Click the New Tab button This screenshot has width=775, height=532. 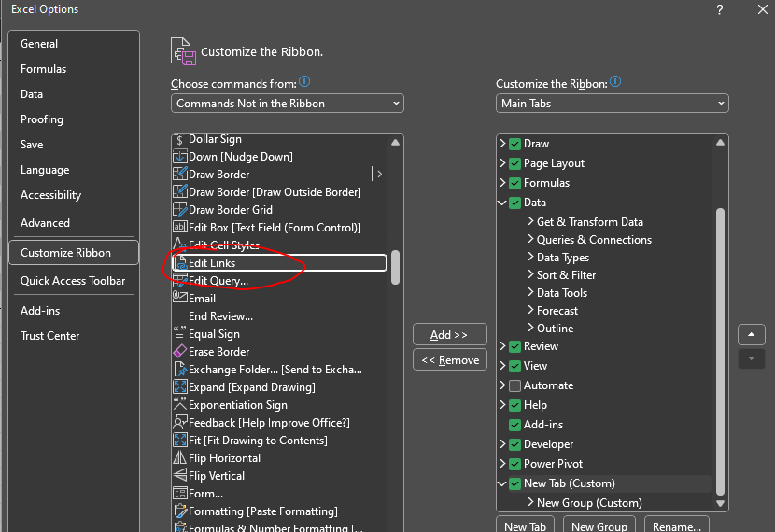[525, 525]
